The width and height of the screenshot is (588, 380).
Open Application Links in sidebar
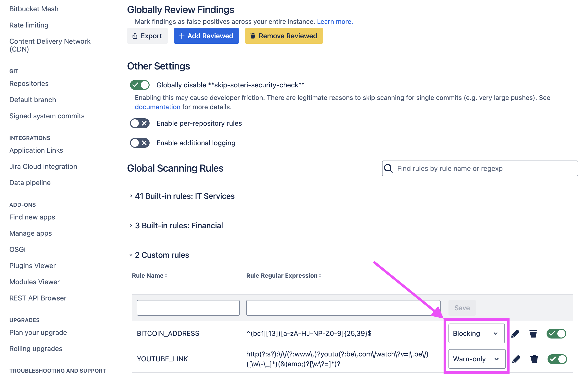(36, 150)
